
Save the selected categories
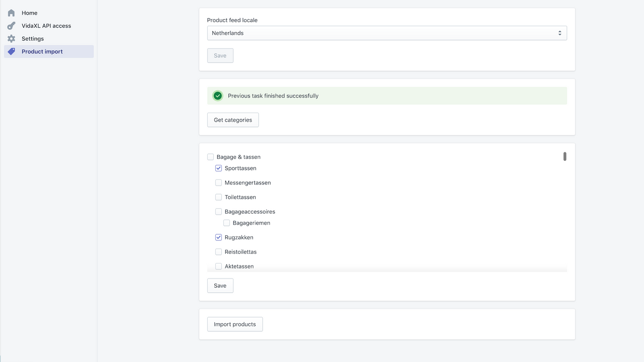pyautogui.click(x=220, y=285)
